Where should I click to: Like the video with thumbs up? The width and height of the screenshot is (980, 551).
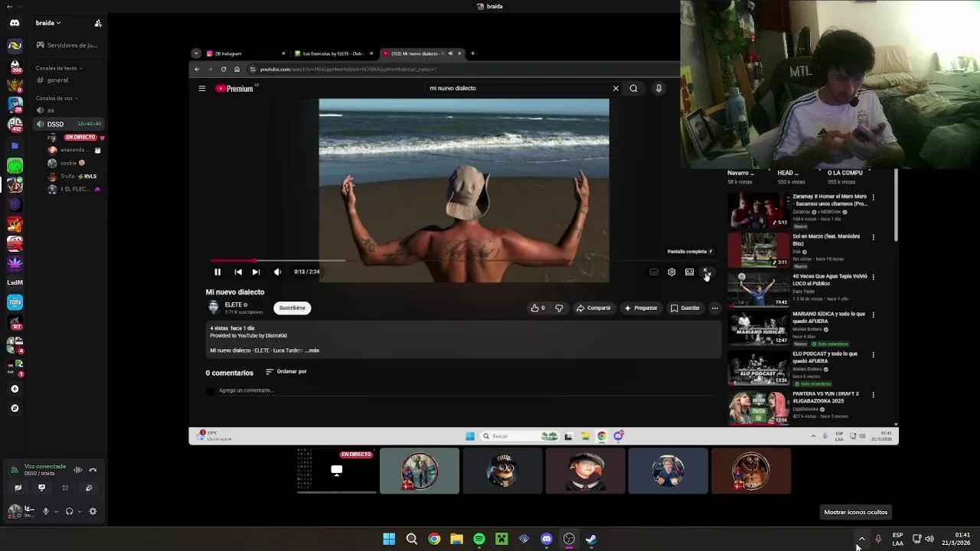(537, 308)
